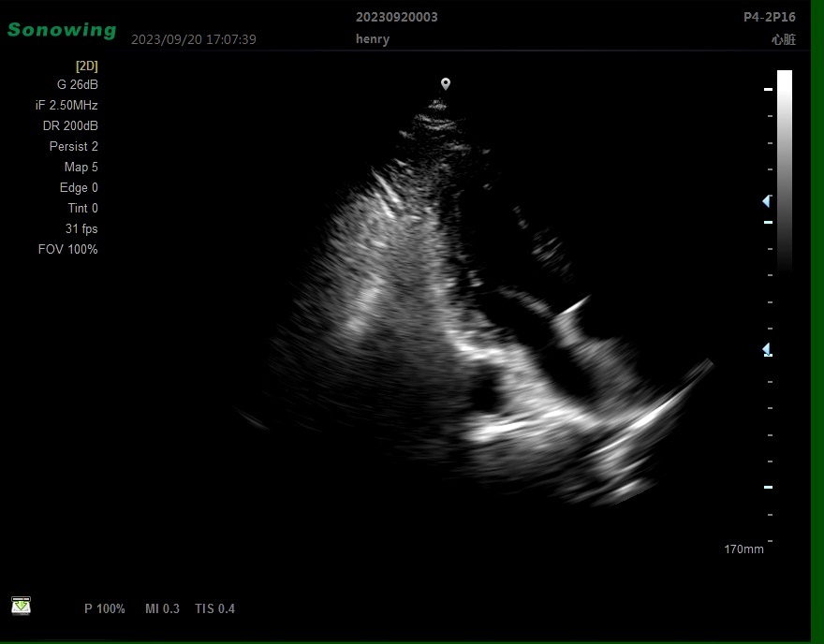Viewport: 824px width, 644px height.
Task: Click the exam ID 20230920003
Action: pyautogui.click(x=396, y=17)
